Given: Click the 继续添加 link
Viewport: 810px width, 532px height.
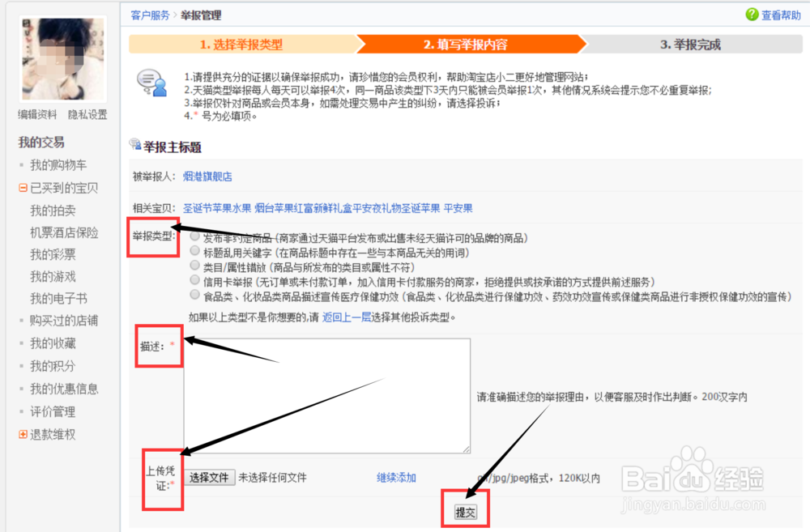Looking at the screenshot, I should click(396, 477).
